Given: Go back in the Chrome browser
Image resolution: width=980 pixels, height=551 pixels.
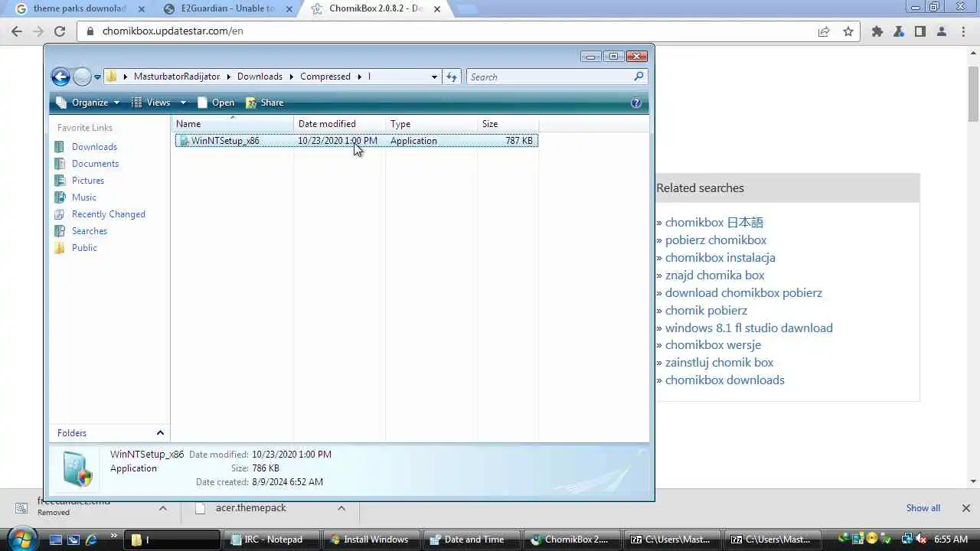Looking at the screenshot, I should (x=17, y=31).
